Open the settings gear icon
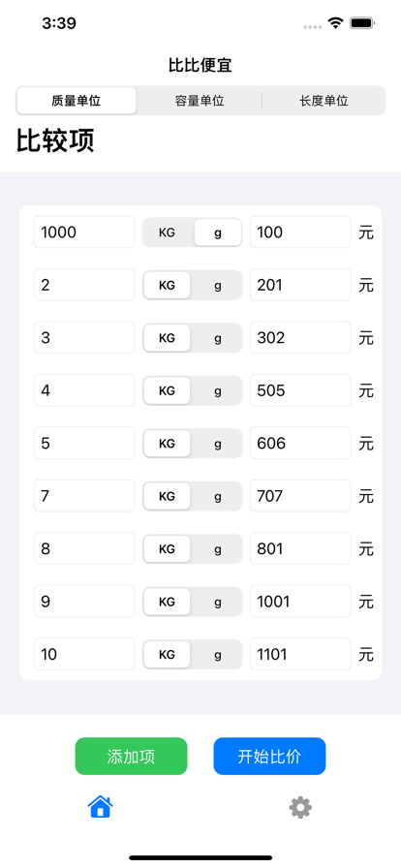The image size is (401, 868). 300,808
